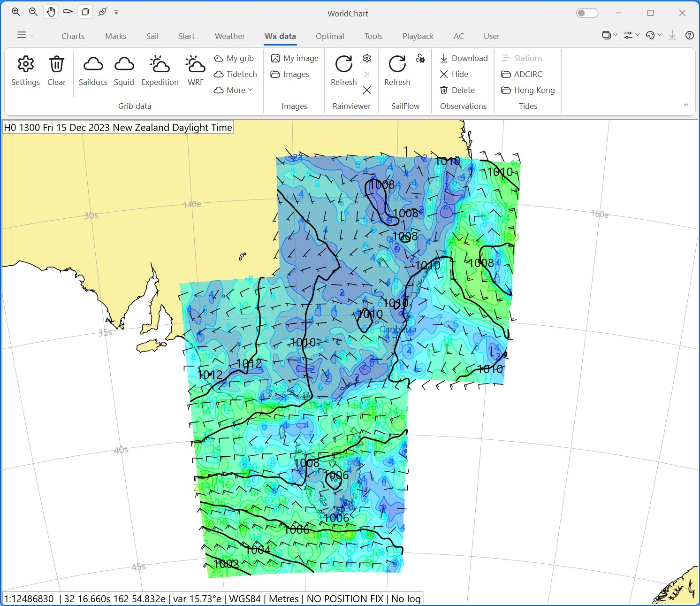The image size is (700, 606).
Task: Open Hong Kong tides folder
Action: pos(528,90)
